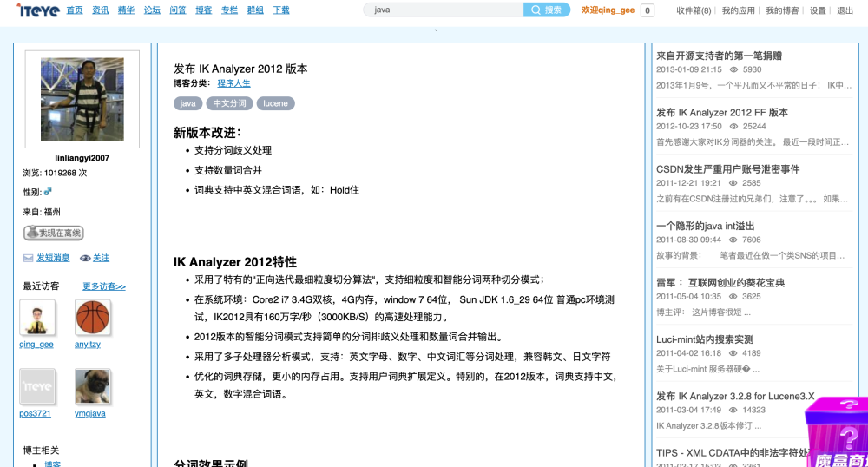The width and height of the screenshot is (868, 467).
Task: Click pos3721's ITeye avatar icon
Action: (37, 387)
